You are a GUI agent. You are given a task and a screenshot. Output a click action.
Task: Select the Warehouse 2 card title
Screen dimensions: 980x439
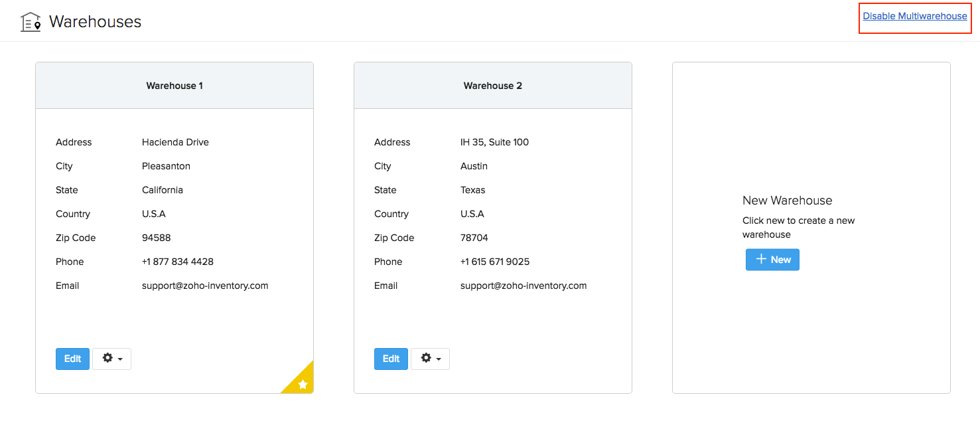point(493,86)
